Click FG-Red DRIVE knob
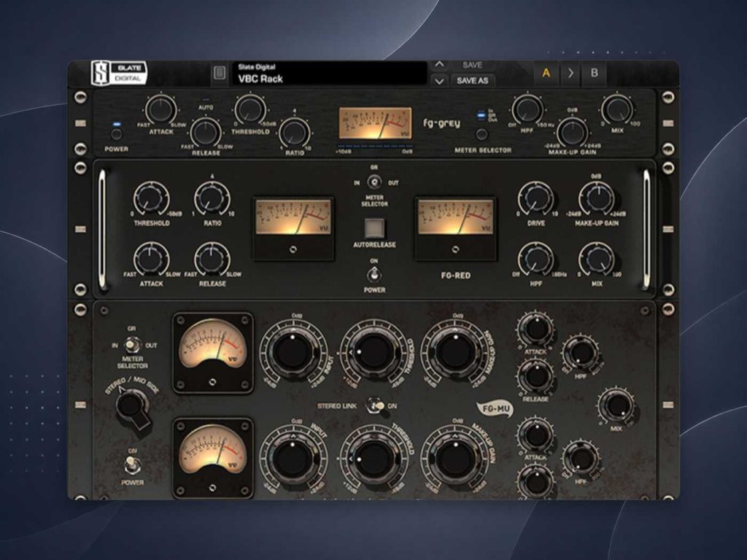The image size is (747, 560). coord(536,198)
